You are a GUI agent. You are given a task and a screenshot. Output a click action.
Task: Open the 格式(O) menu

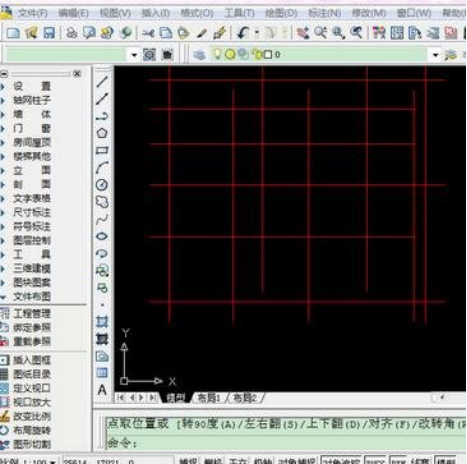tap(197, 13)
